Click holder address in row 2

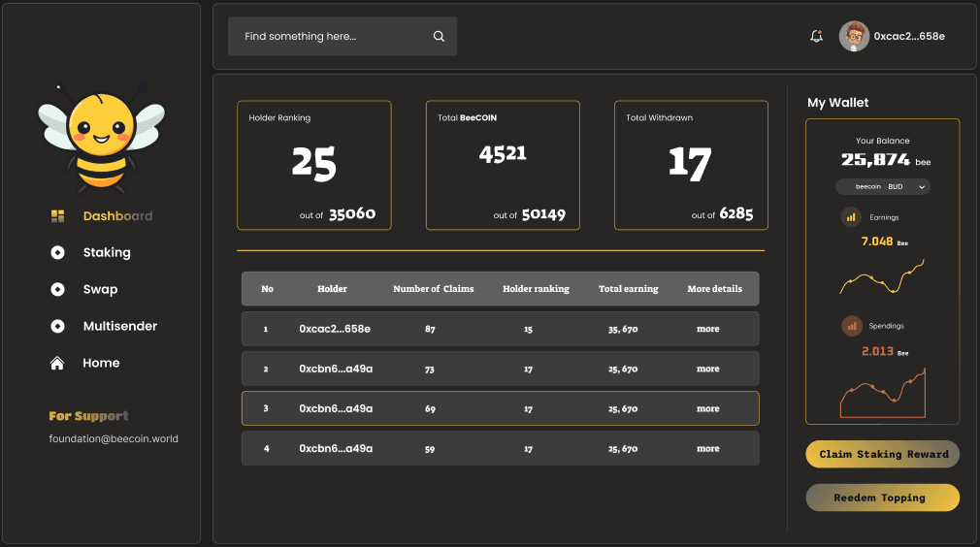click(336, 369)
